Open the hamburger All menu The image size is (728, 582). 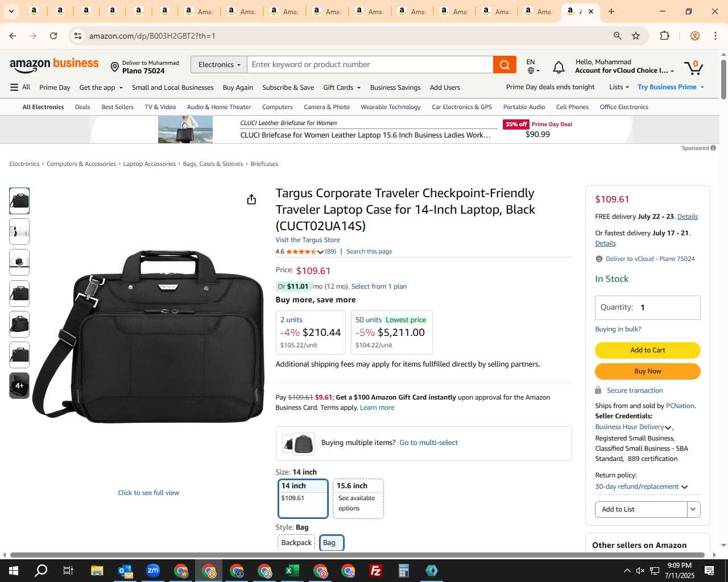20,87
